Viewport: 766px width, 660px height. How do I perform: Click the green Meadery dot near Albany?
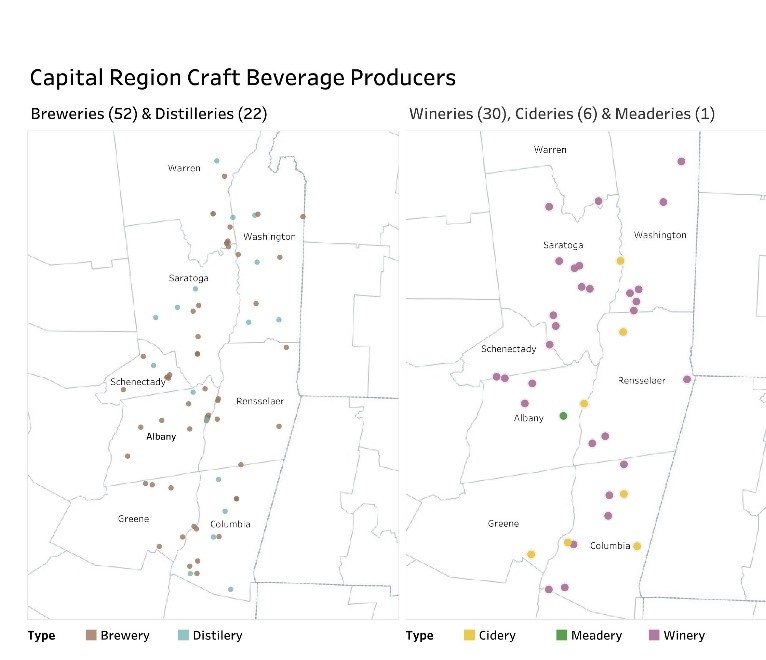click(563, 415)
